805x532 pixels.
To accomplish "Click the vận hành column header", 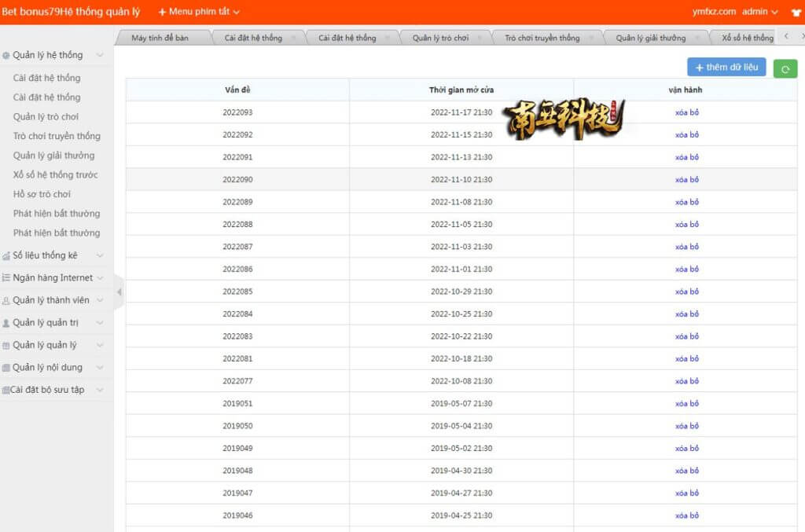I will click(x=686, y=90).
